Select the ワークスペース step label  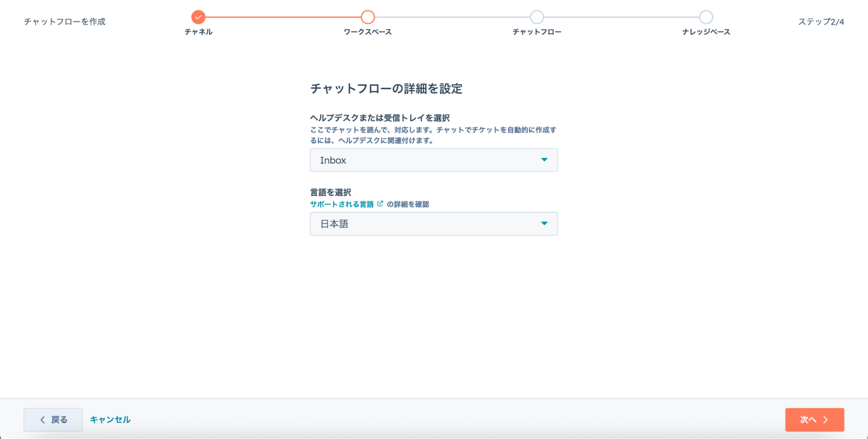367,32
